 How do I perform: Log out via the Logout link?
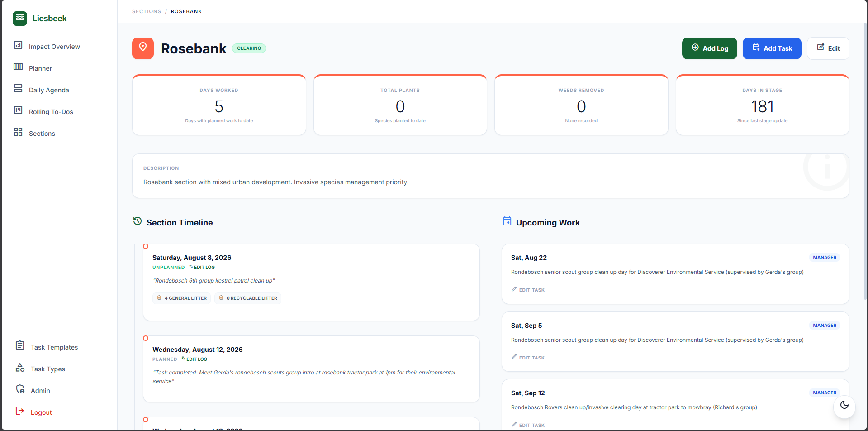tap(41, 412)
